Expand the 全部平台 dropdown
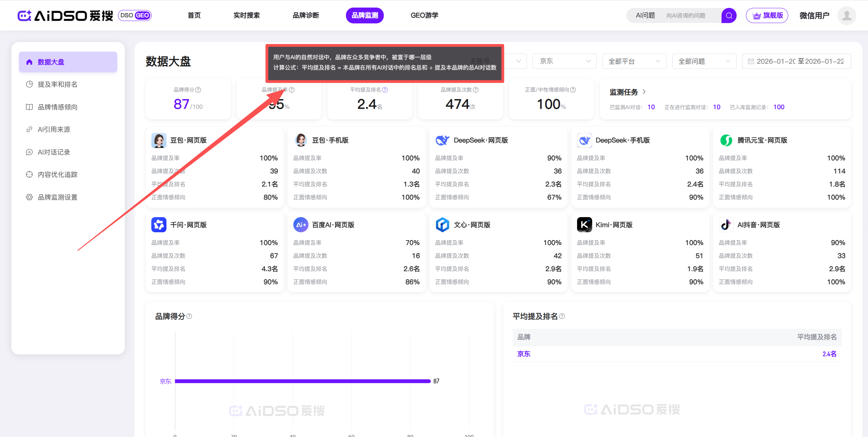 pos(634,61)
